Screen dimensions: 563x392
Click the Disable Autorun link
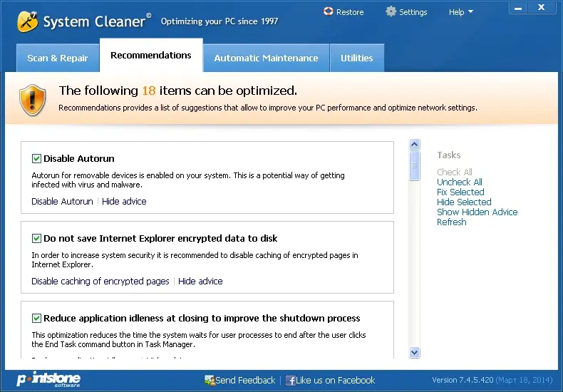pos(62,202)
